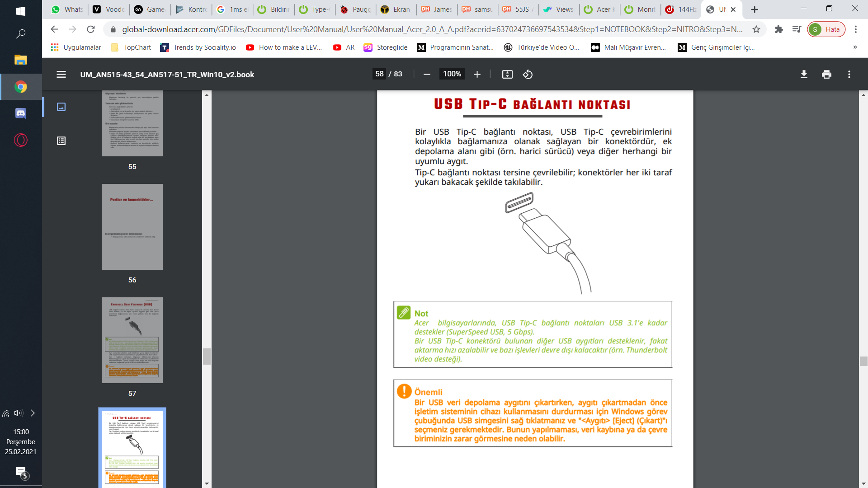This screenshot has height=488, width=868.
Task: Click the page number input field
Action: [x=379, y=74]
